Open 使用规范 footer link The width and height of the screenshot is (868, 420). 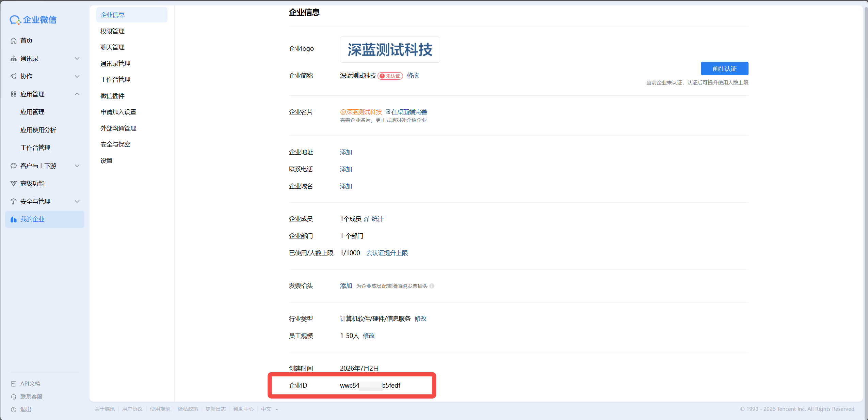pyautogui.click(x=160, y=409)
